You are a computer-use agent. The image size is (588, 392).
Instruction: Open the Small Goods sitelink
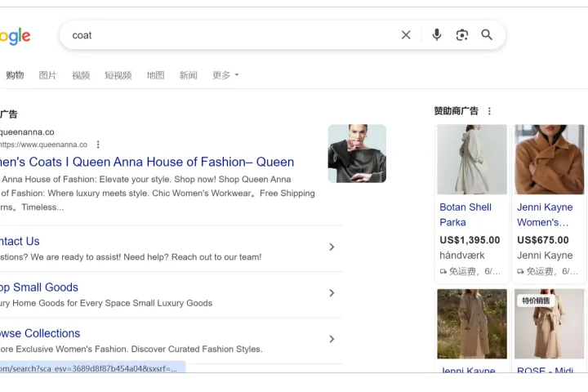tap(39, 287)
